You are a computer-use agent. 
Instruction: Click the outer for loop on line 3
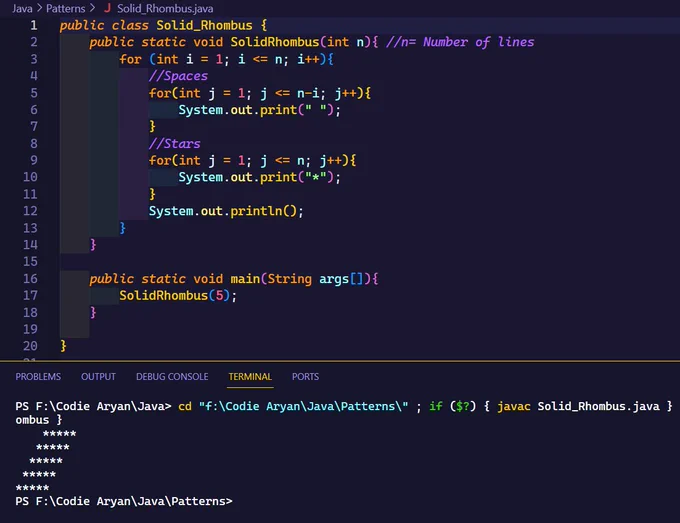point(226,59)
